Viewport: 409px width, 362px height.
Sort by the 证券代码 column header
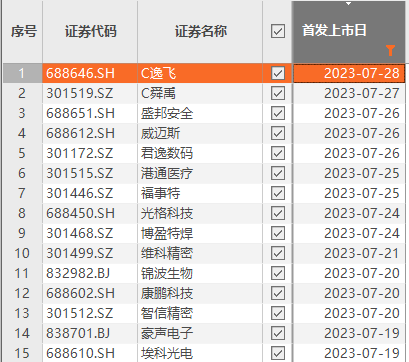pos(90,32)
